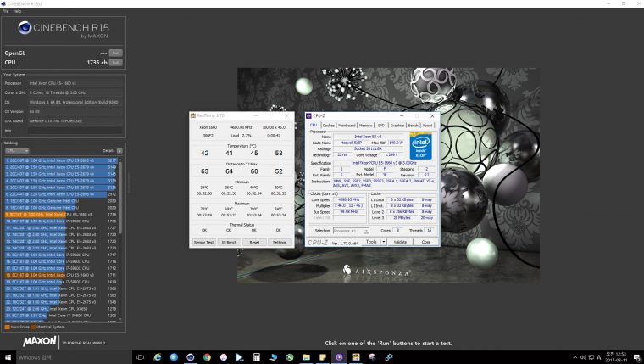644x364 pixels.
Task: Open the CPU ranking type dropdown
Action: (17, 151)
